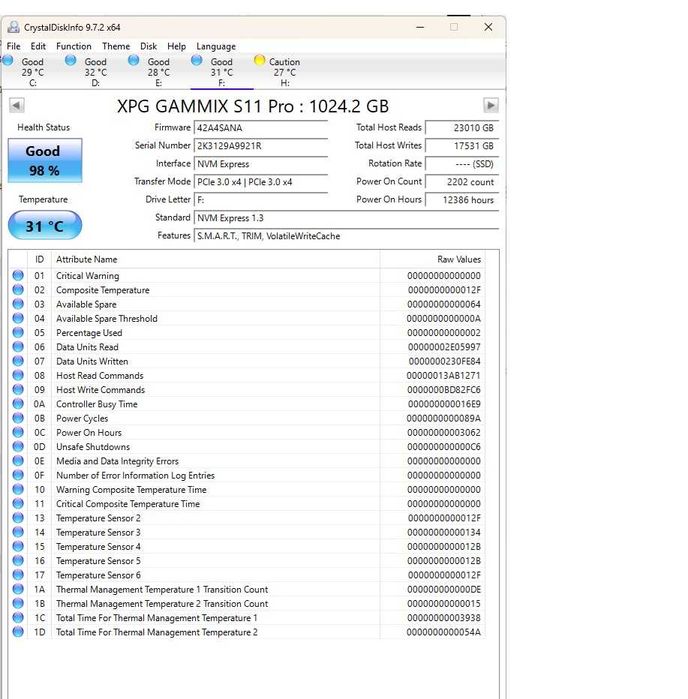Image resolution: width=688 pixels, height=699 pixels.
Task: Click Power On Hours value 12386 hours
Action: [x=462, y=200]
